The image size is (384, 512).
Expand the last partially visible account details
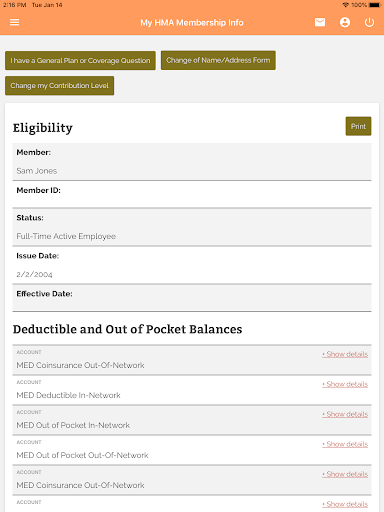(345, 504)
